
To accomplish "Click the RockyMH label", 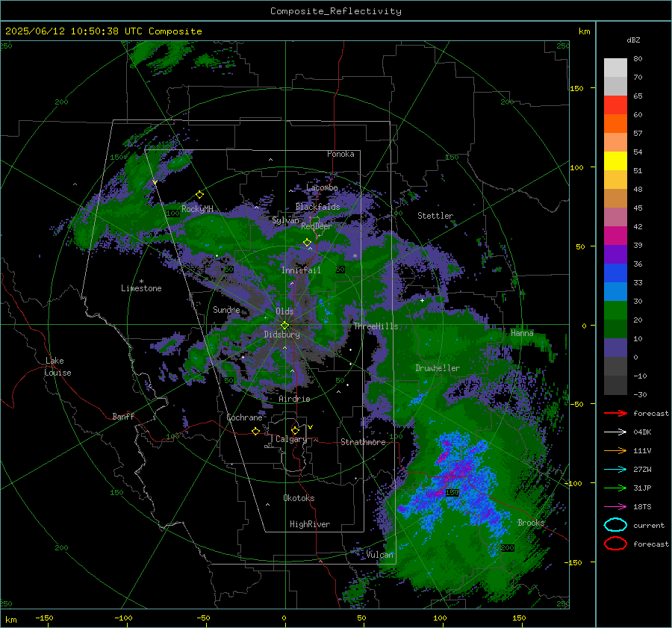I will (197, 209).
